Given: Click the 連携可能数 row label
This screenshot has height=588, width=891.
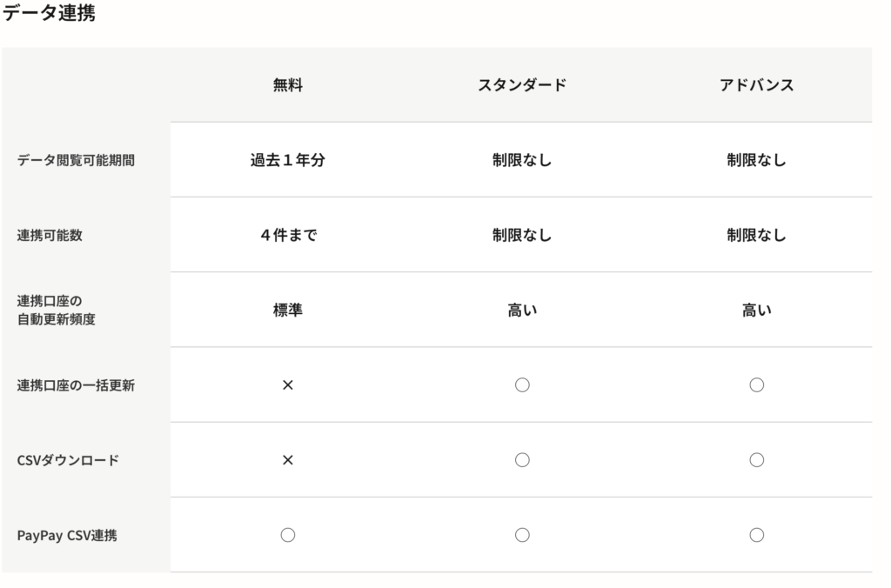Looking at the screenshot, I should click(50, 236).
